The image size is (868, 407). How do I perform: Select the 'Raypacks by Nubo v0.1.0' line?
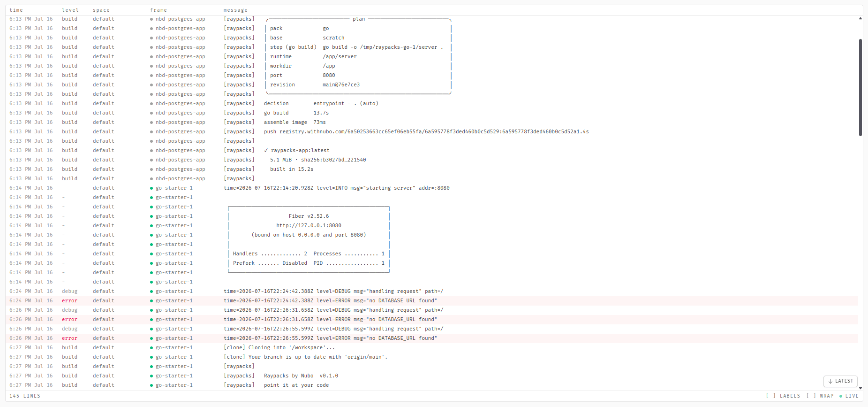coord(432,376)
